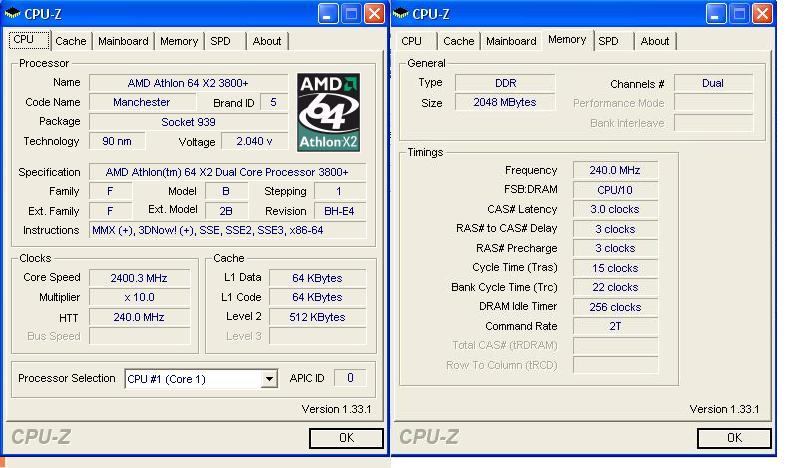Click OK in the left CPU-Z window
This screenshot has width=800, height=468.
coord(346,438)
